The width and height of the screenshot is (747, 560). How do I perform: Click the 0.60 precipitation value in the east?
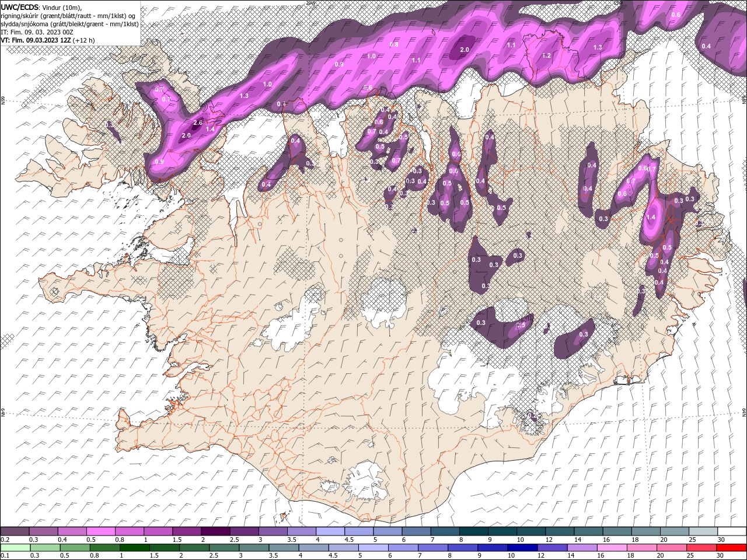643,169
